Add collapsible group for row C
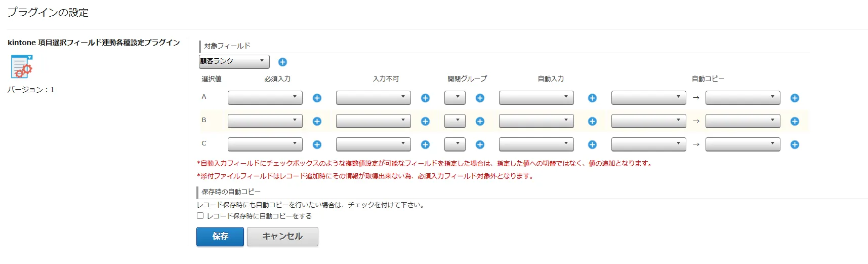 coord(480,144)
